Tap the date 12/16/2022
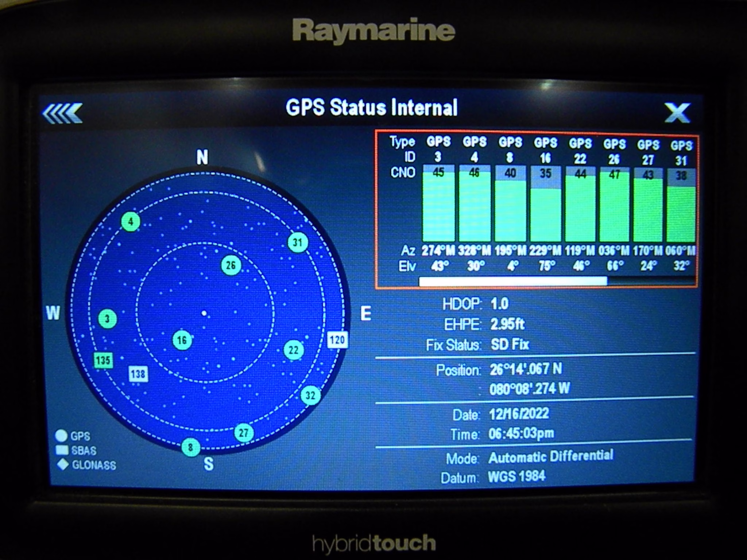The height and width of the screenshot is (560, 747). point(519,413)
